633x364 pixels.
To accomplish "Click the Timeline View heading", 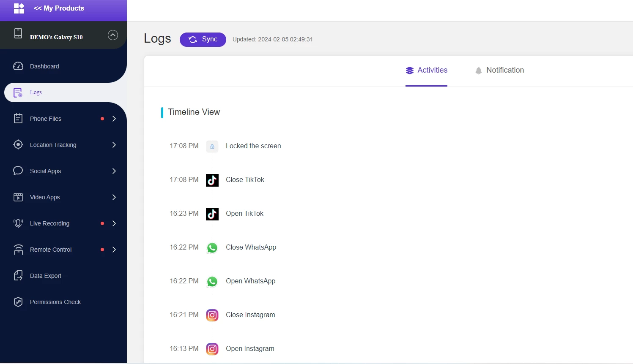I will (194, 112).
